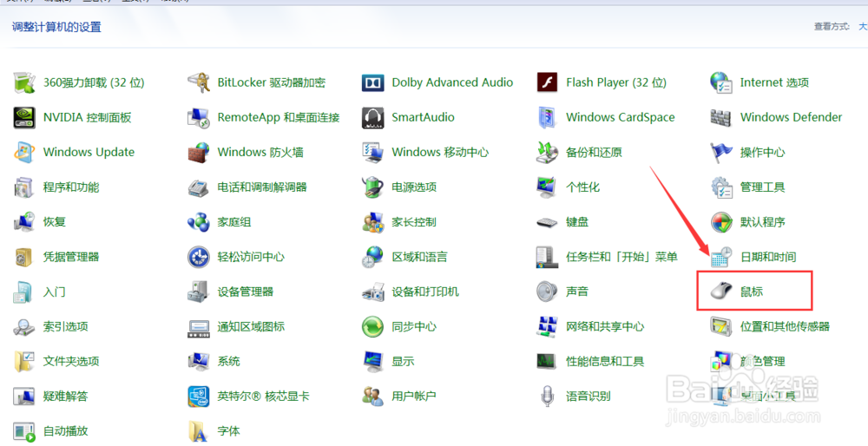Click the 轻松访问中心 link
The height and width of the screenshot is (446, 868).
pos(251,257)
